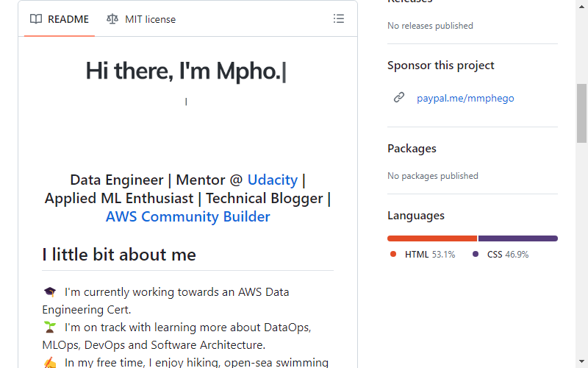Click the orange HTML language dot

pos(393,254)
